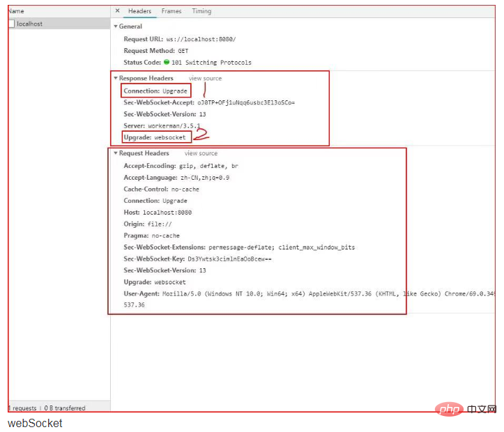The height and width of the screenshot is (432, 504).
Task: Collapse the General section
Action: point(116,26)
